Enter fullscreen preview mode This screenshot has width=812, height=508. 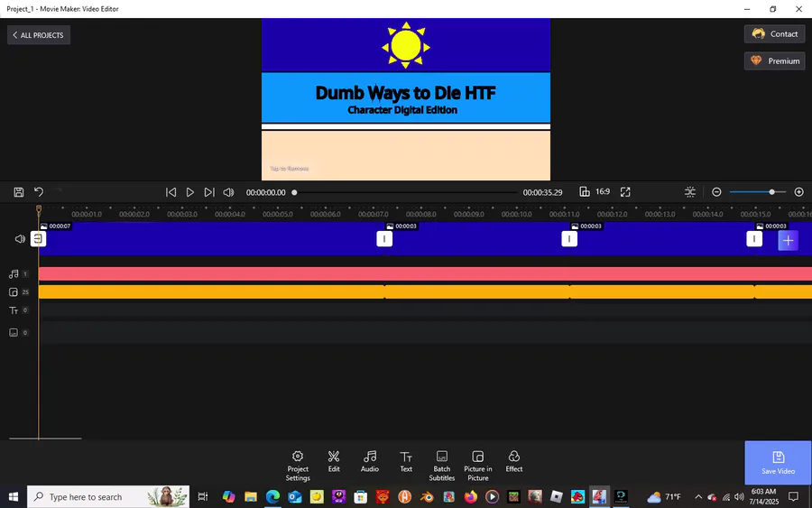tap(625, 192)
